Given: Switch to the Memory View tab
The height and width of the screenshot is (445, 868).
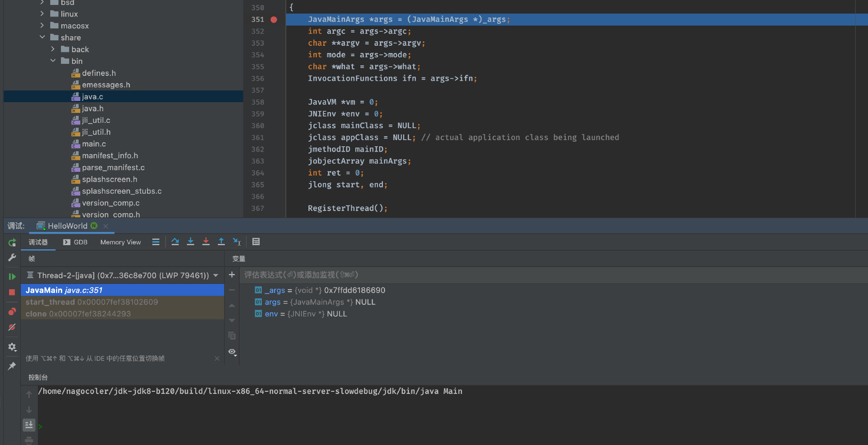Looking at the screenshot, I should click(x=120, y=242).
